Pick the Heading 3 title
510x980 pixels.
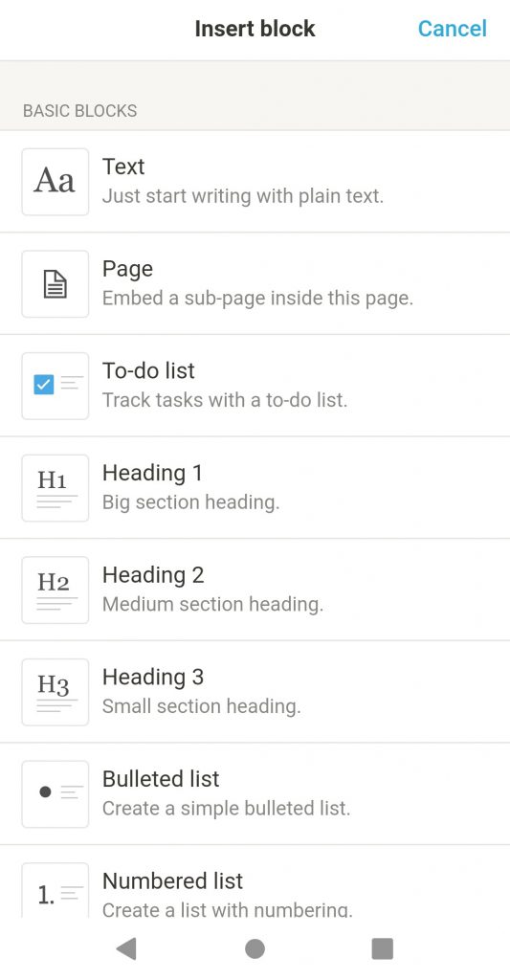153,677
